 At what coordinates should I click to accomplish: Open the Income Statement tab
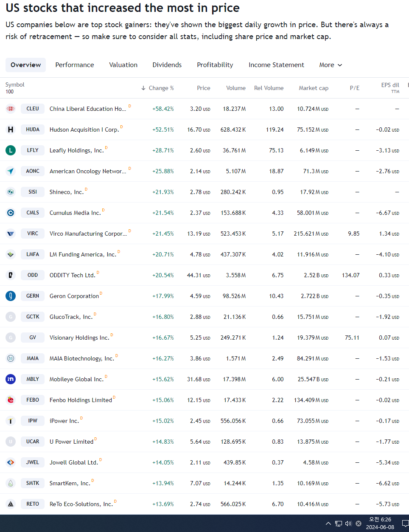pyautogui.click(x=276, y=65)
